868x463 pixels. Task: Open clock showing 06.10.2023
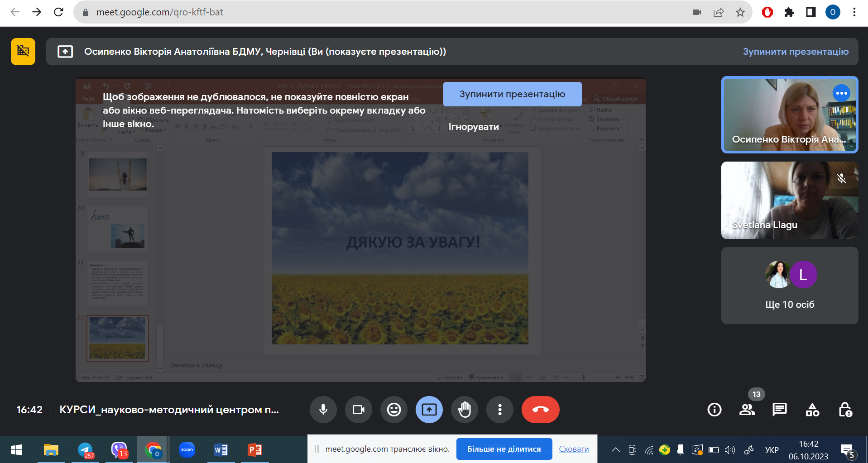coord(809,450)
